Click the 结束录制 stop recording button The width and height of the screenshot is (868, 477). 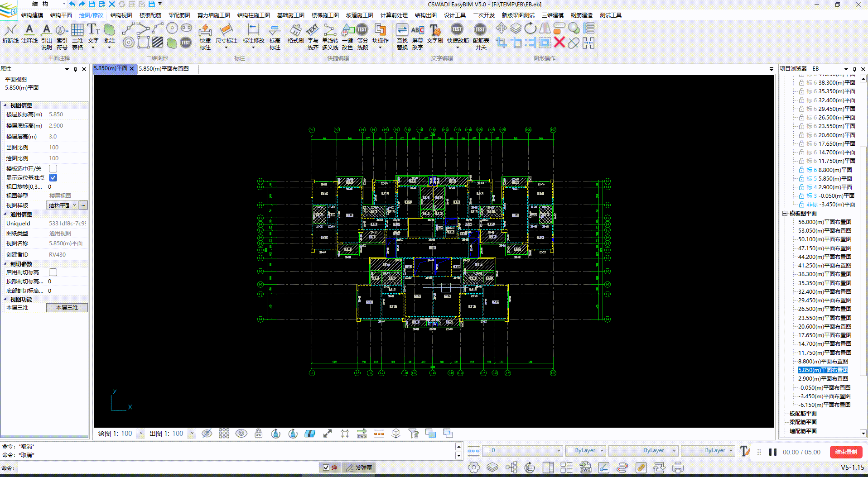point(845,452)
